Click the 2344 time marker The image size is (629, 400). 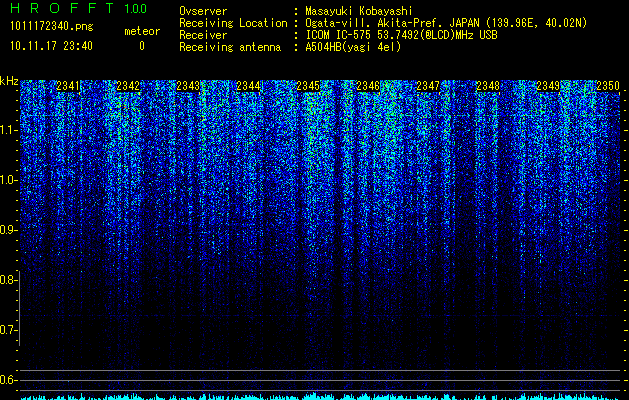(248, 86)
